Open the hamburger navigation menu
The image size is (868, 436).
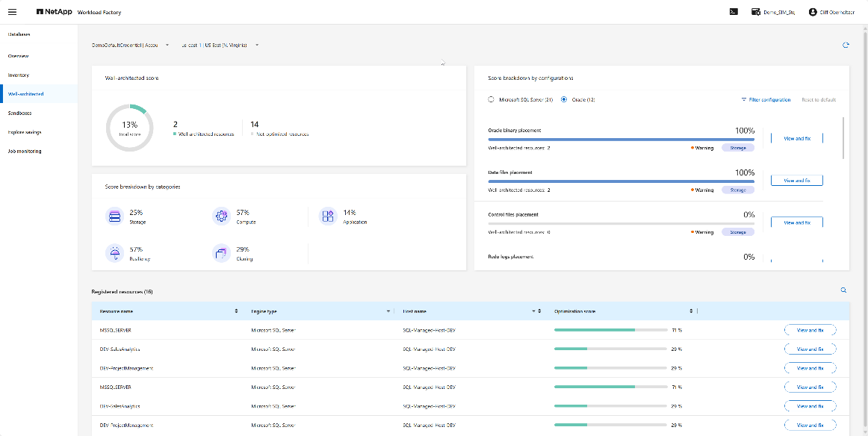12,12
